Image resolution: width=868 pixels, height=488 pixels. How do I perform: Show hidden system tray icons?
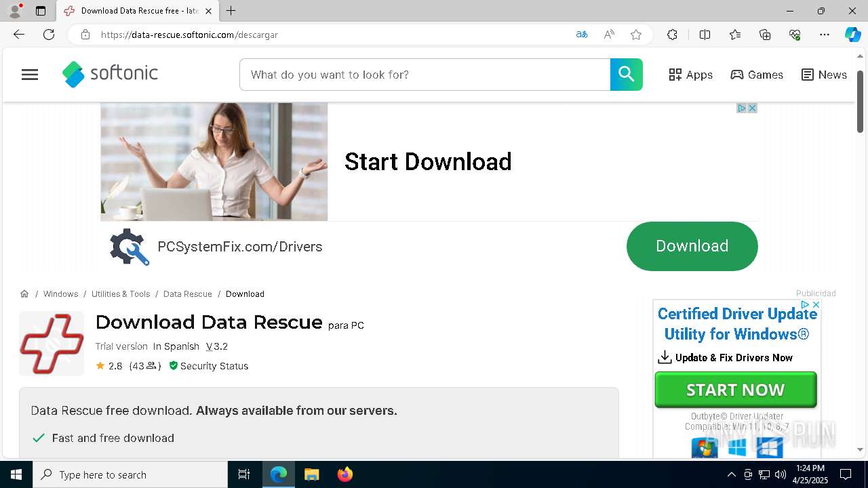pos(731,474)
